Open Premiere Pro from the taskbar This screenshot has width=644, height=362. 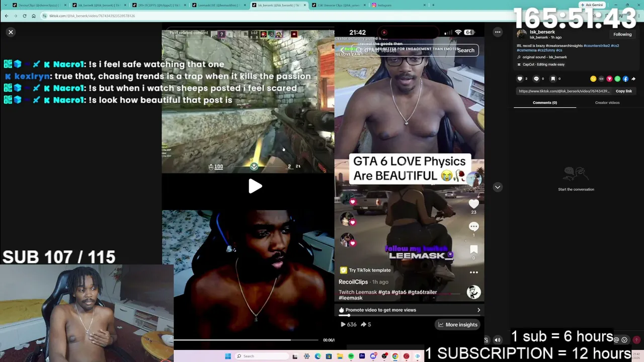click(362, 356)
